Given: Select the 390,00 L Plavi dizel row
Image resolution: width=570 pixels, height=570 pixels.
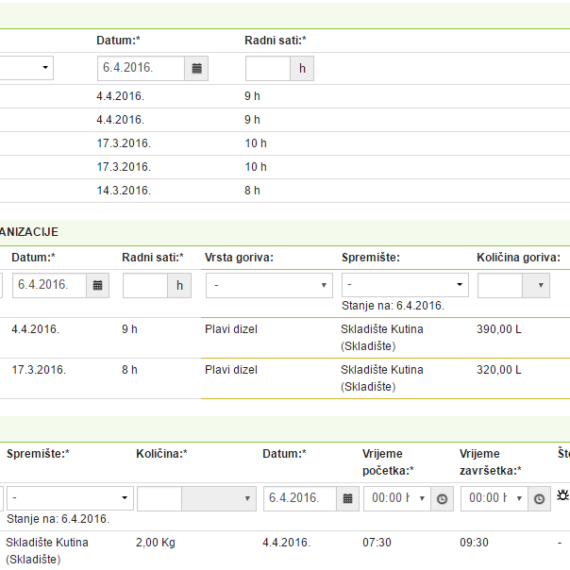Looking at the screenshot, I should click(285, 338).
